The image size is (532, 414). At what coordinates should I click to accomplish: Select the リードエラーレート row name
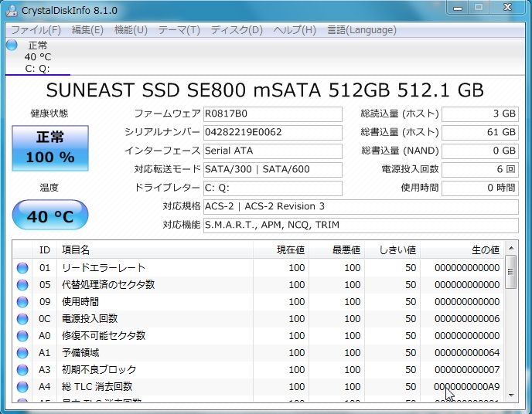click(x=104, y=268)
